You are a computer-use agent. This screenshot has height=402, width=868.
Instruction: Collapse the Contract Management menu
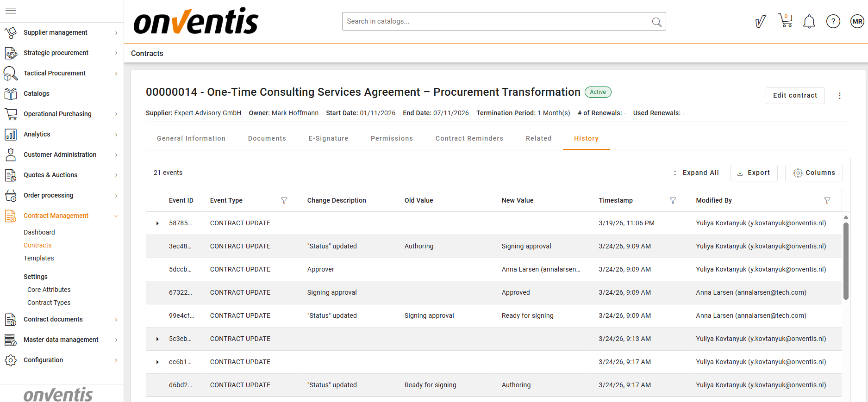116,216
